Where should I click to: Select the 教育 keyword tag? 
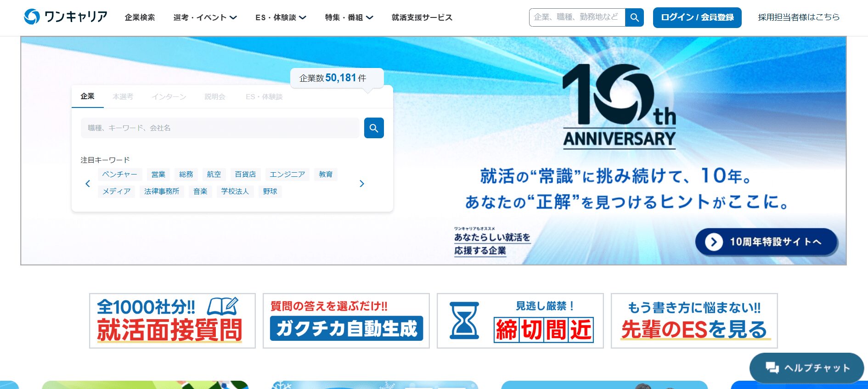pyautogui.click(x=326, y=175)
